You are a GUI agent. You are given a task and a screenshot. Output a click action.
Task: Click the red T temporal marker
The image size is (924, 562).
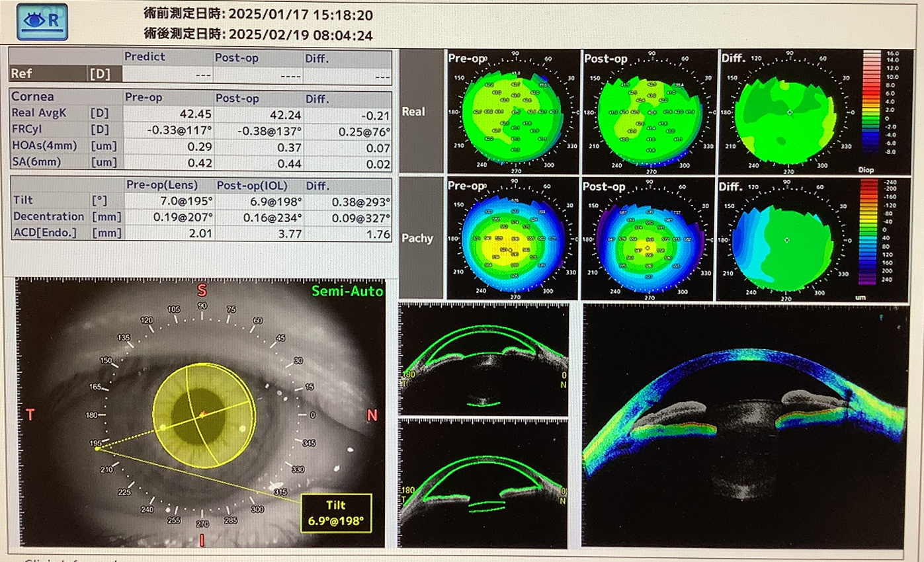click(30, 415)
